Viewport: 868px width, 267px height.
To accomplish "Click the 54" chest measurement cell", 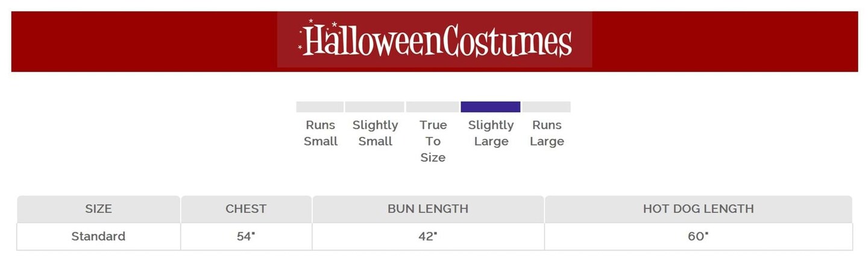I will coord(246,236).
